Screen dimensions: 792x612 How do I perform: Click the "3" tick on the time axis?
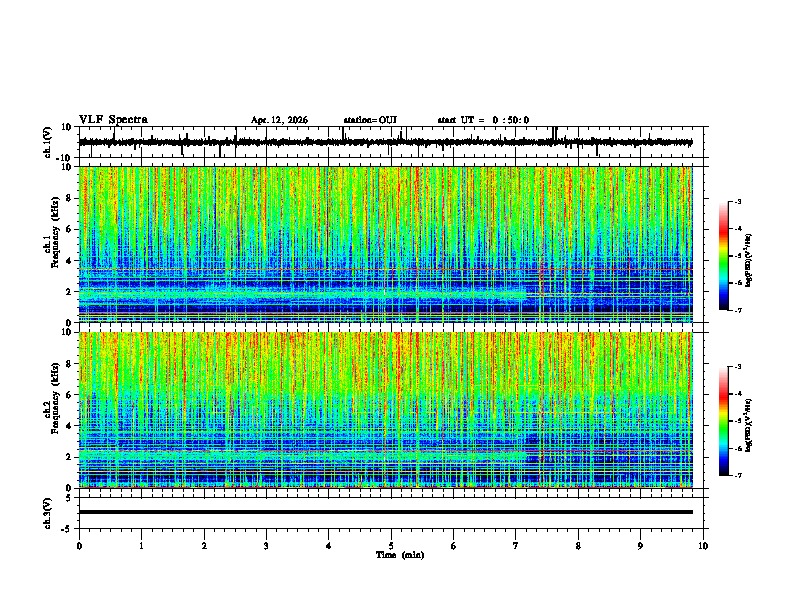tap(266, 546)
